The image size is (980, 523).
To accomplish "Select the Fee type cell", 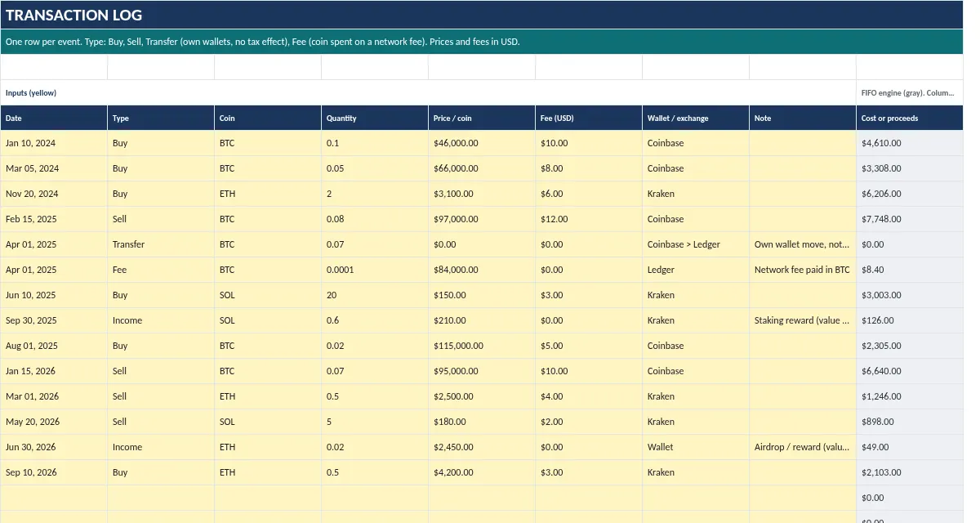I will click(x=161, y=270).
